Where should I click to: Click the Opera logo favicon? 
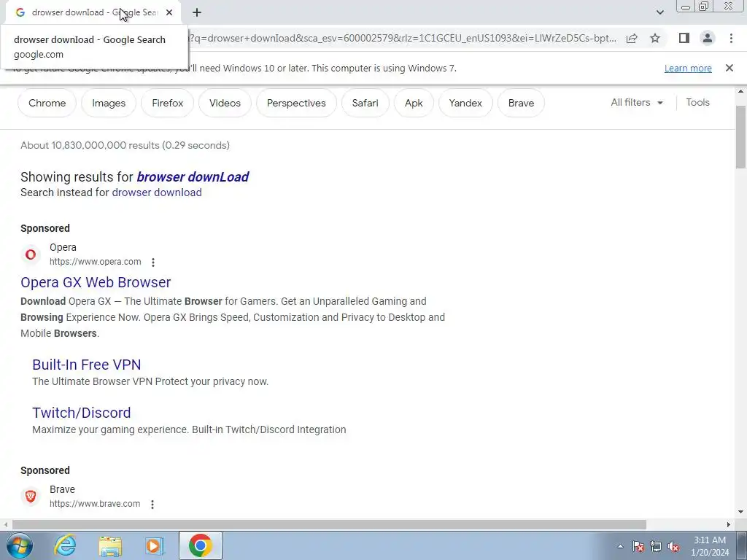point(31,254)
